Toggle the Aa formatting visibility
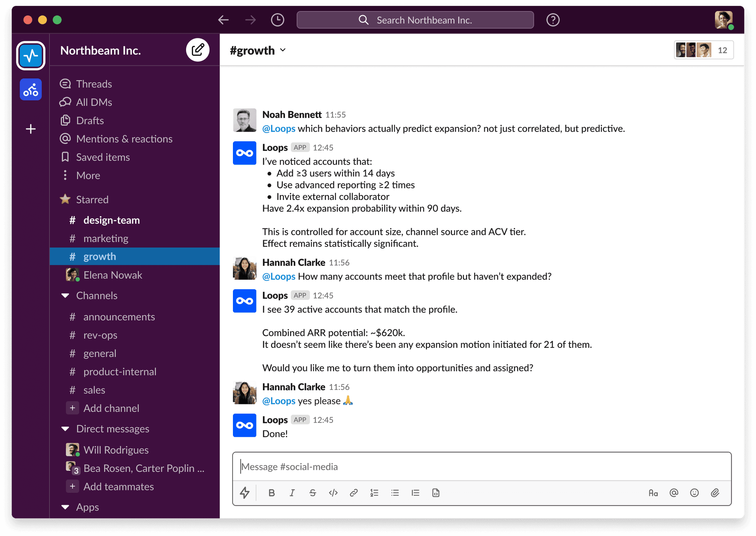This screenshot has height=536, width=756. tap(653, 493)
